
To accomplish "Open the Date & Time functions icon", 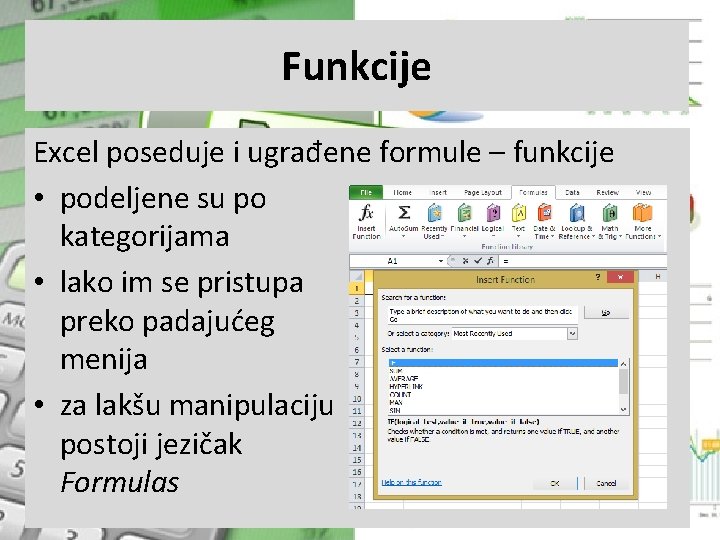I will tap(545, 214).
